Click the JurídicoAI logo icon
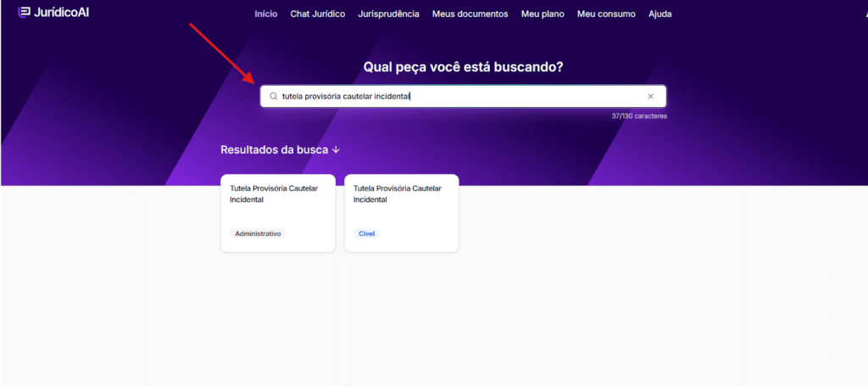The image size is (868, 387). (x=24, y=13)
